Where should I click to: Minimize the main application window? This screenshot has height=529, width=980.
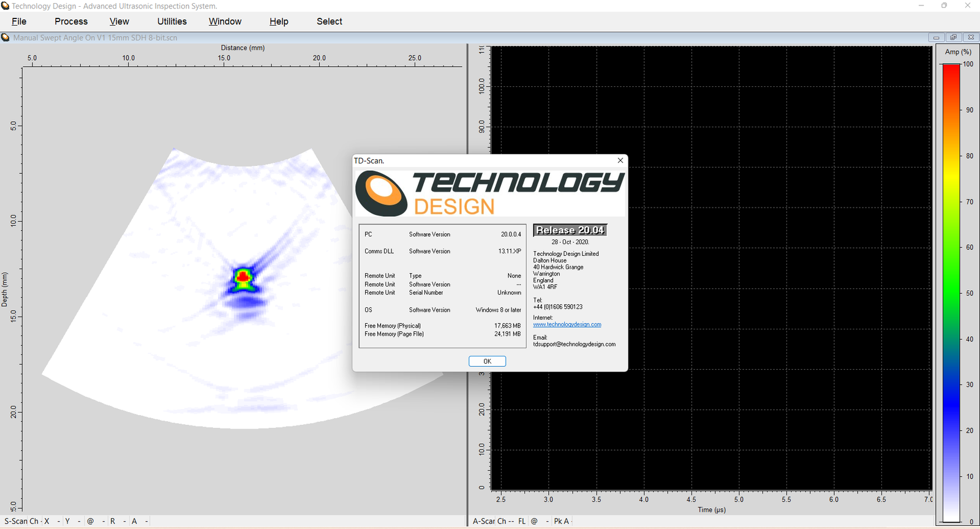(921, 6)
